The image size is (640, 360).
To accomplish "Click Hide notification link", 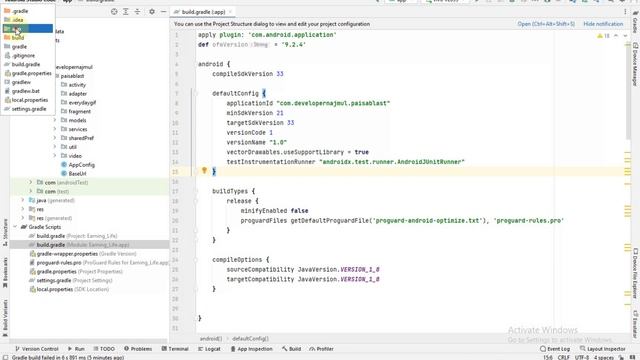I will (x=603, y=24).
